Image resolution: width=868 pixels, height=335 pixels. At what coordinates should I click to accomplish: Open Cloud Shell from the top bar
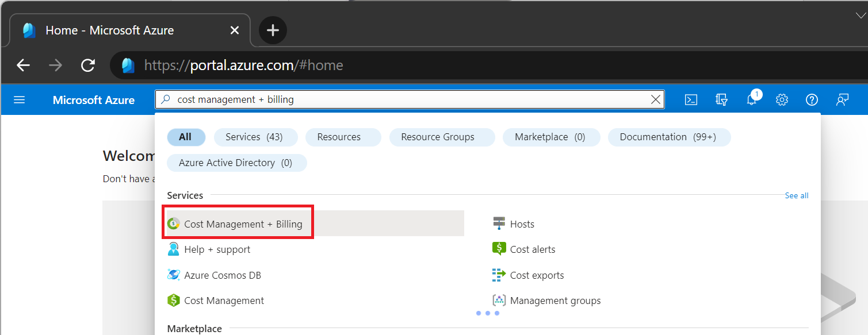point(691,100)
